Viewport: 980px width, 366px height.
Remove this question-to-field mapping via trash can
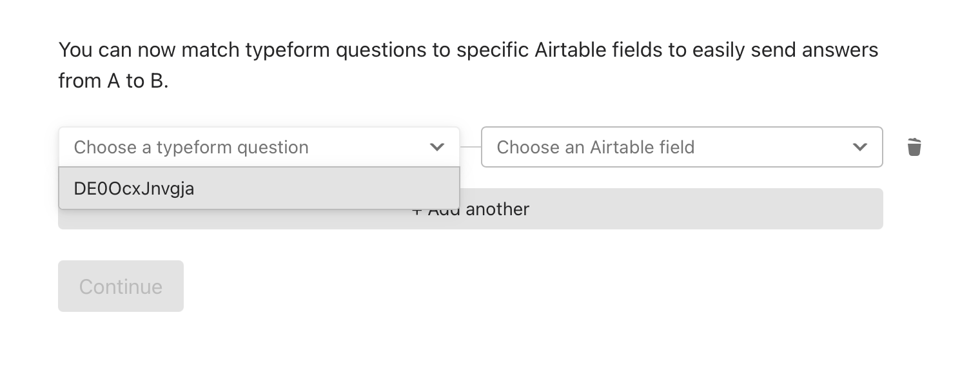coord(914,147)
